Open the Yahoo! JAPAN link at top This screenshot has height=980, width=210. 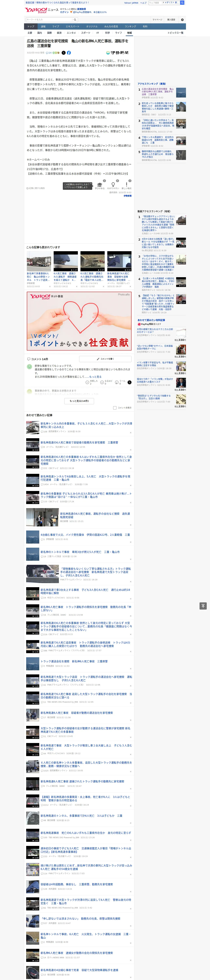pyautogui.click(x=131, y=3)
